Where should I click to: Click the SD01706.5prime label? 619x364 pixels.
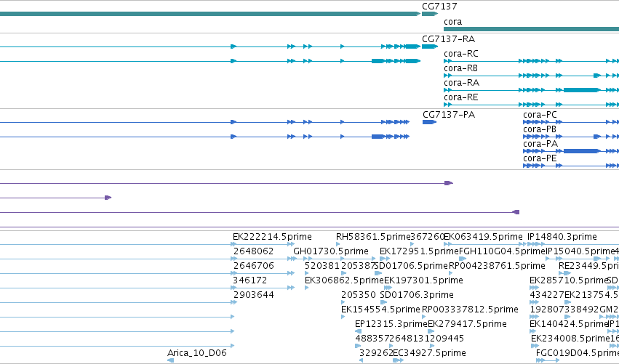click(x=411, y=266)
